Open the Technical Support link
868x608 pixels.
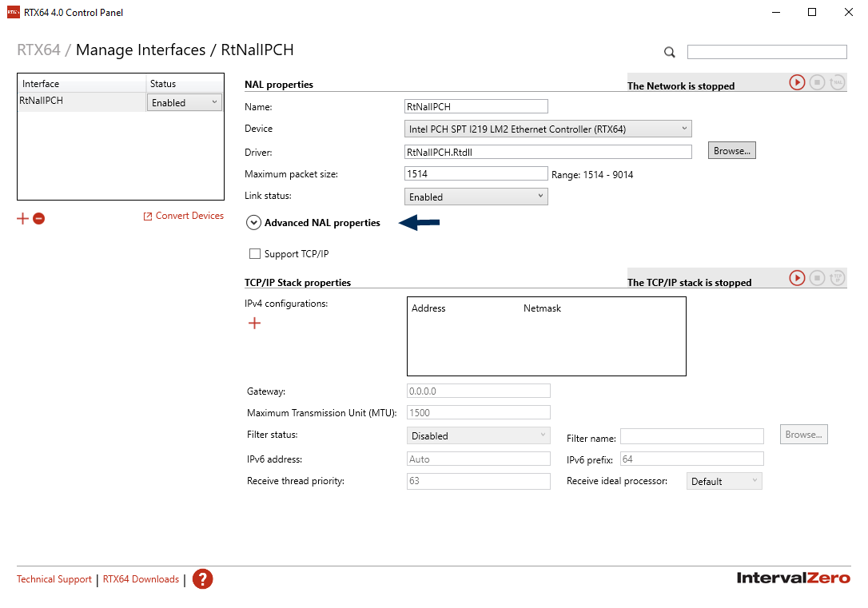point(54,579)
